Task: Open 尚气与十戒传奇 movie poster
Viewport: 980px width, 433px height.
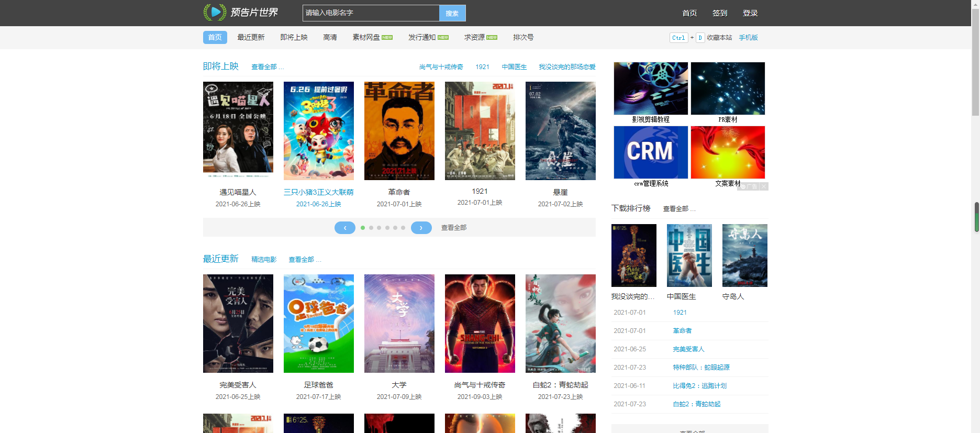Action: [x=480, y=324]
